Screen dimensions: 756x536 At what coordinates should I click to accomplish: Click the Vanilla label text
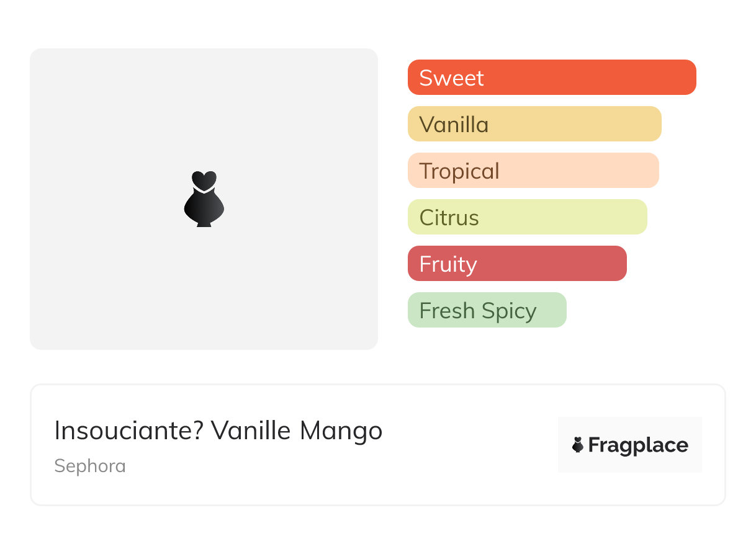(454, 125)
